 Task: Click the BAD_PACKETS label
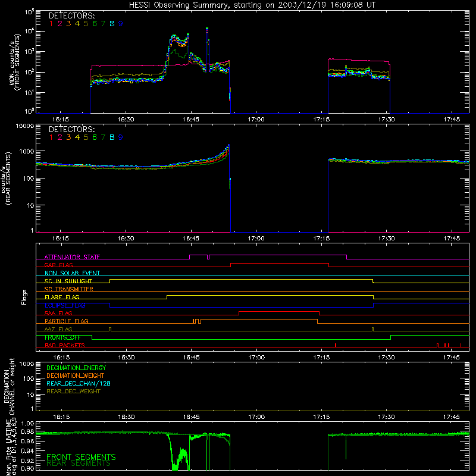[x=65, y=346]
